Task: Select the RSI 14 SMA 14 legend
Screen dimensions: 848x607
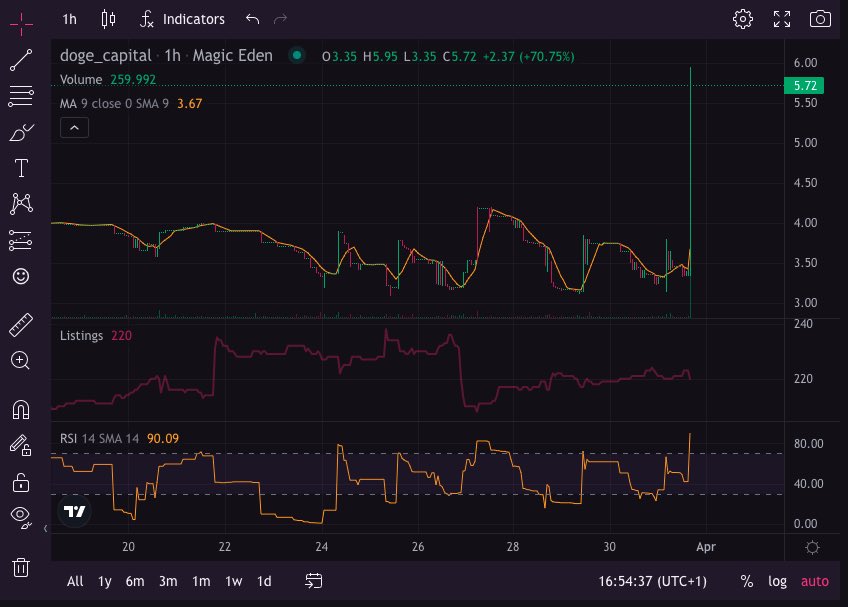Action: pyautogui.click(x=99, y=438)
